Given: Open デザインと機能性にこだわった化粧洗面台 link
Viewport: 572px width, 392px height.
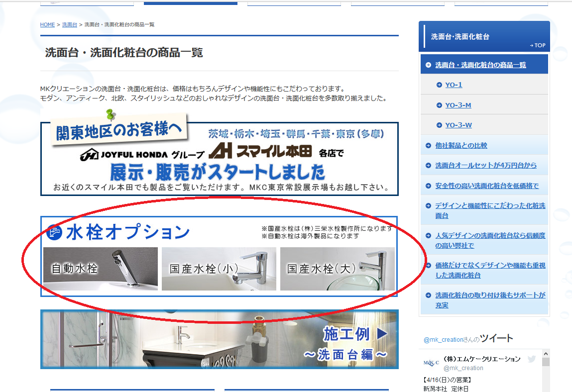Looking at the screenshot, I should [x=490, y=211].
